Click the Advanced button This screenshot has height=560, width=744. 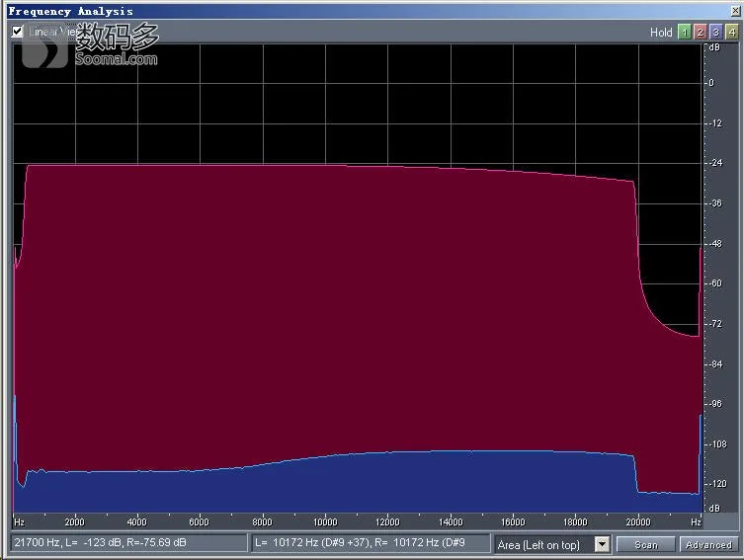point(708,544)
